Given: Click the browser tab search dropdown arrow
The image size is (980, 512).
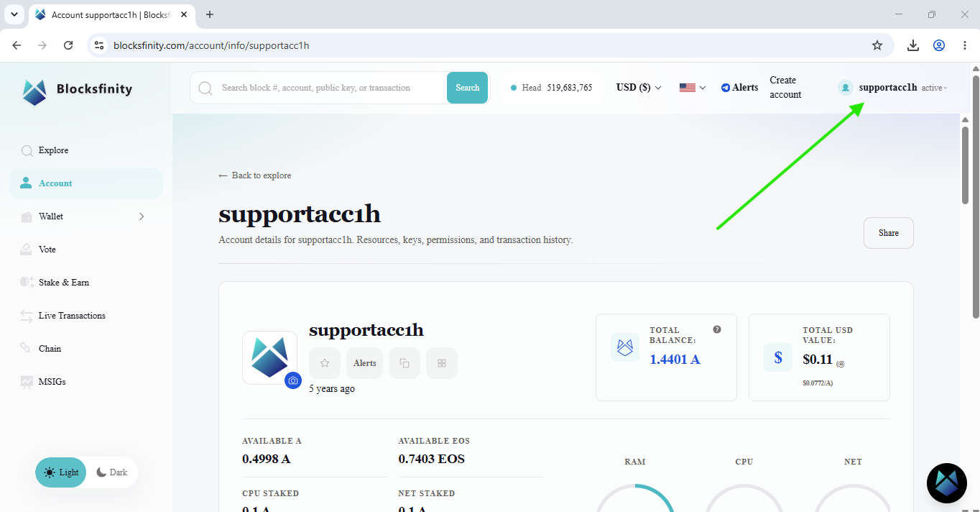Looking at the screenshot, I should click(14, 14).
